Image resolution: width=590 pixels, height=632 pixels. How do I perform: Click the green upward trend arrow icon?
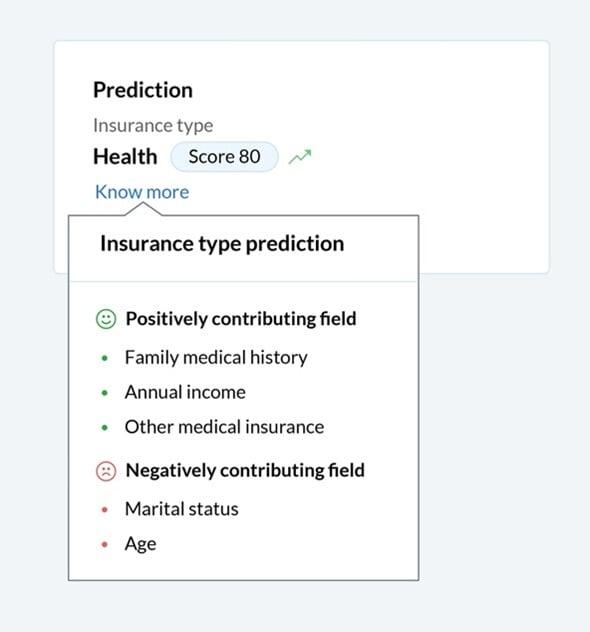click(300, 157)
